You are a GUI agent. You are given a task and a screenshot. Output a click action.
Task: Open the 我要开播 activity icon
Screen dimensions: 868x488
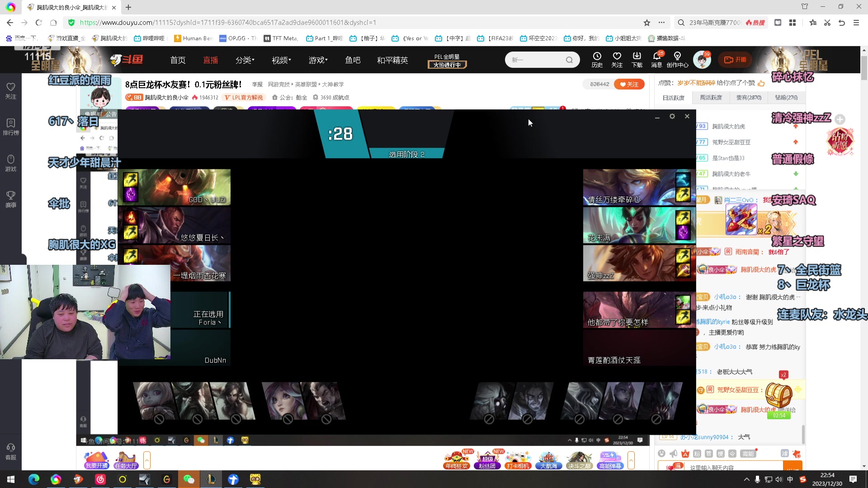click(96, 460)
